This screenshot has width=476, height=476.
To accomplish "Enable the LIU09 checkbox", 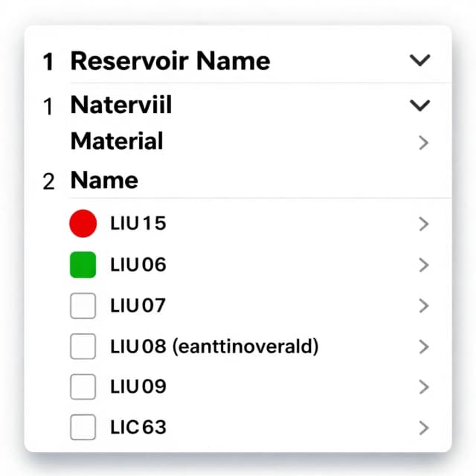I will [83, 387].
